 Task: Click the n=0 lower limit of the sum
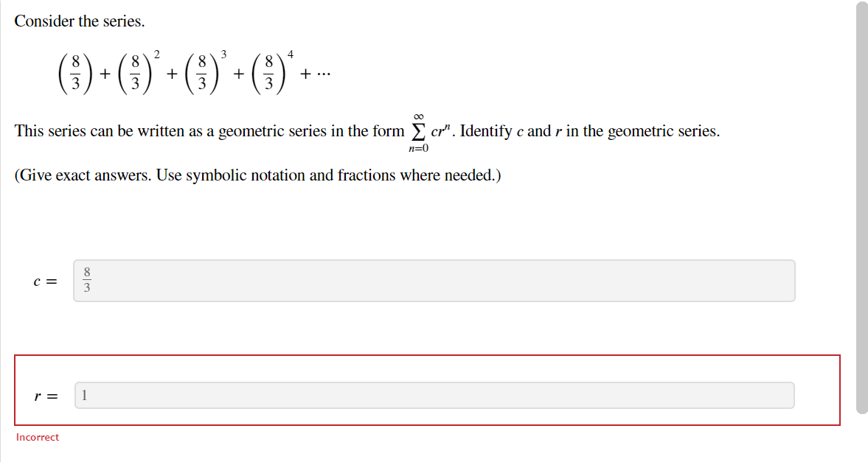[418, 147]
